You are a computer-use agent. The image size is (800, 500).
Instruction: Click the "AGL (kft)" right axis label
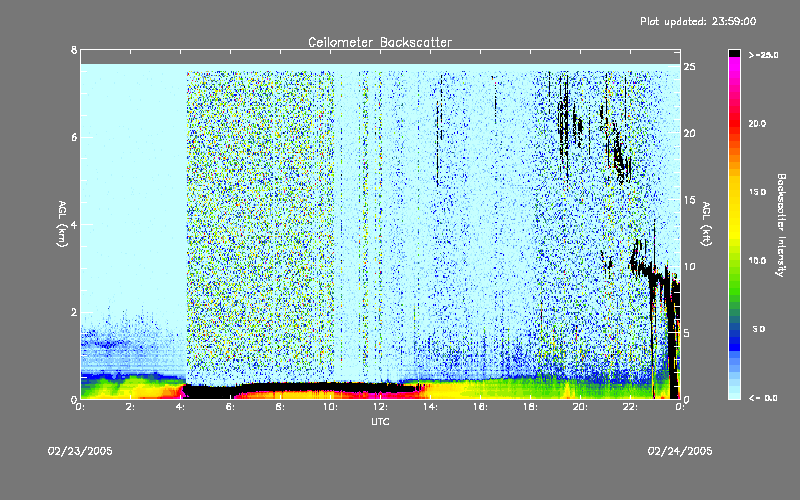click(x=707, y=224)
